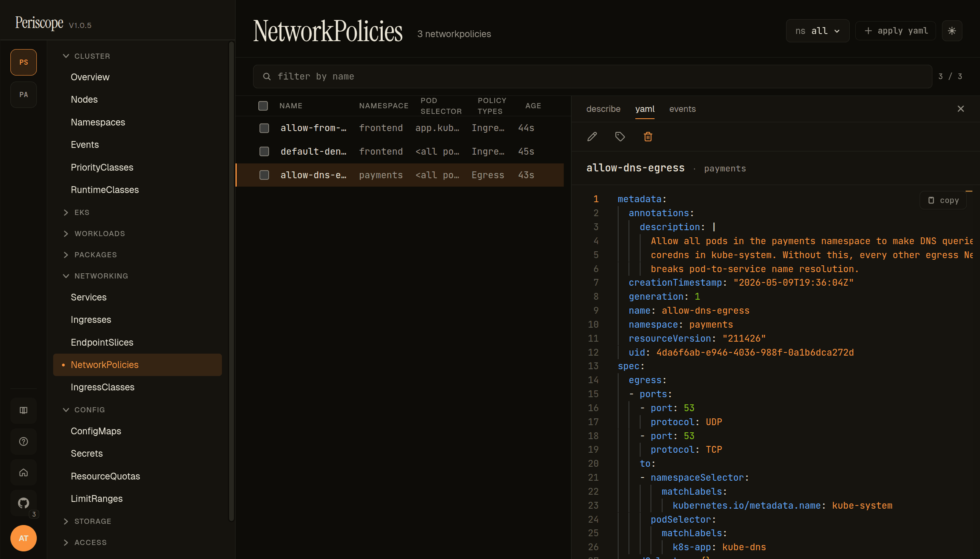The width and height of the screenshot is (980, 559).
Task: Open Ingresses in the sidebar
Action: click(138, 320)
